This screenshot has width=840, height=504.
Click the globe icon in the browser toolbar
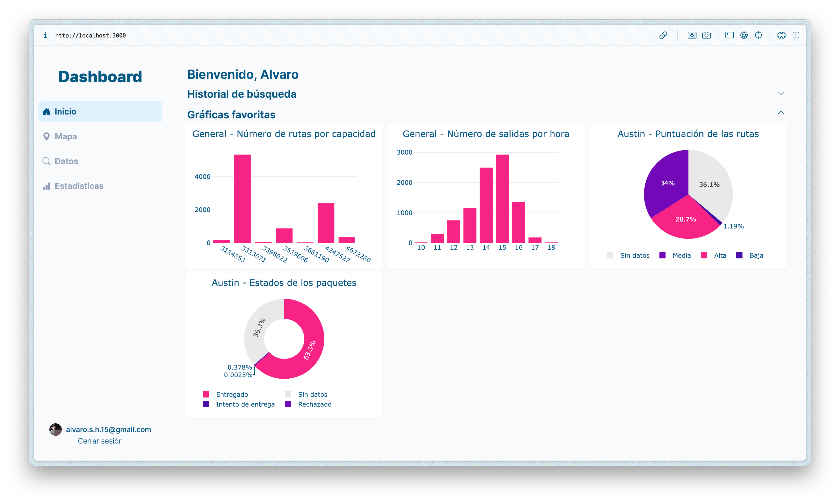point(744,35)
